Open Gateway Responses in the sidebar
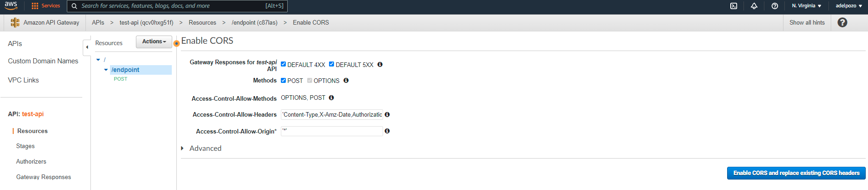 point(44,177)
